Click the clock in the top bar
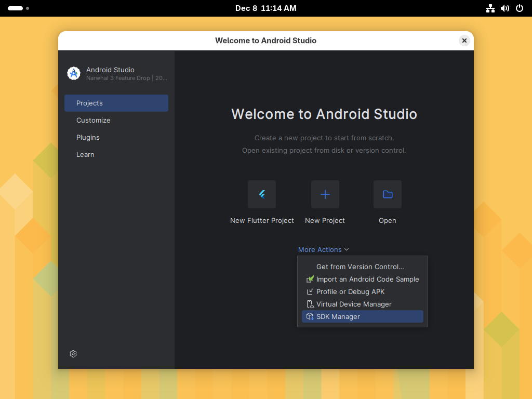This screenshot has height=399, width=532. [266, 8]
